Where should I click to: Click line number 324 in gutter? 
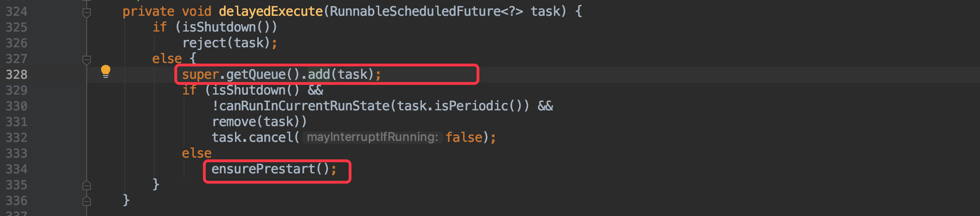(17, 12)
